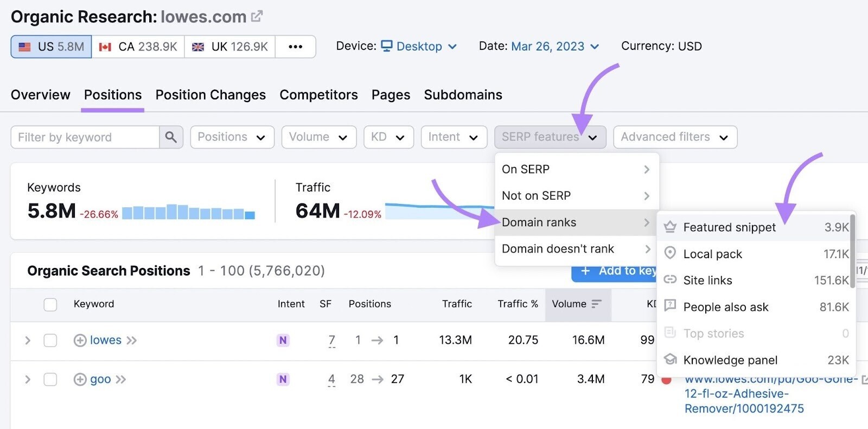Open external link icon beside Goo-Gone URL
Image resolution: width=868 pixels, height=429 pixels.
(x=864, y=380)
